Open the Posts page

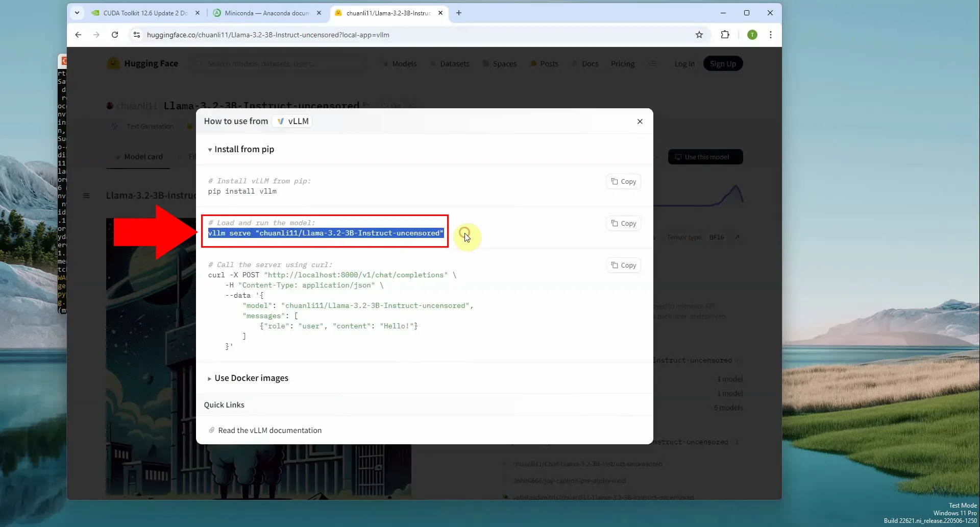click(544, 64)
